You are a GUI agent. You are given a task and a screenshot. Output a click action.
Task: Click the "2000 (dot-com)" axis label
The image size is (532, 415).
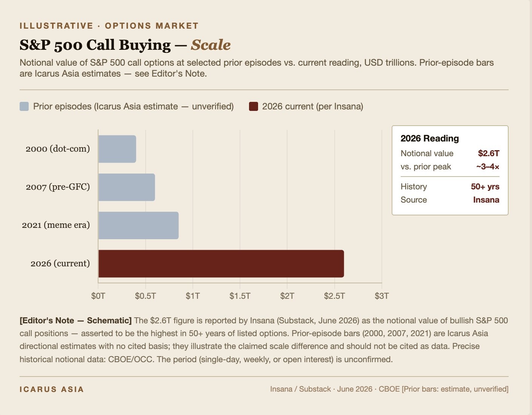58,149
